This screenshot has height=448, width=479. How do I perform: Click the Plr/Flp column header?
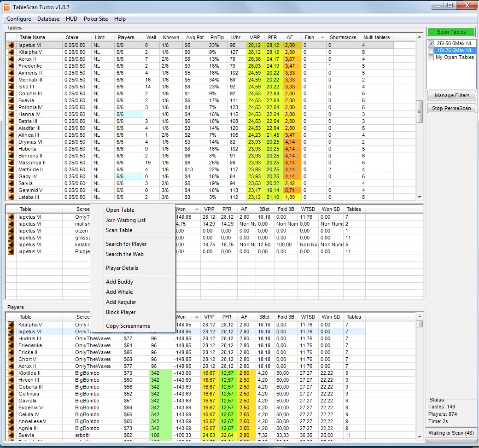point(217,37)
